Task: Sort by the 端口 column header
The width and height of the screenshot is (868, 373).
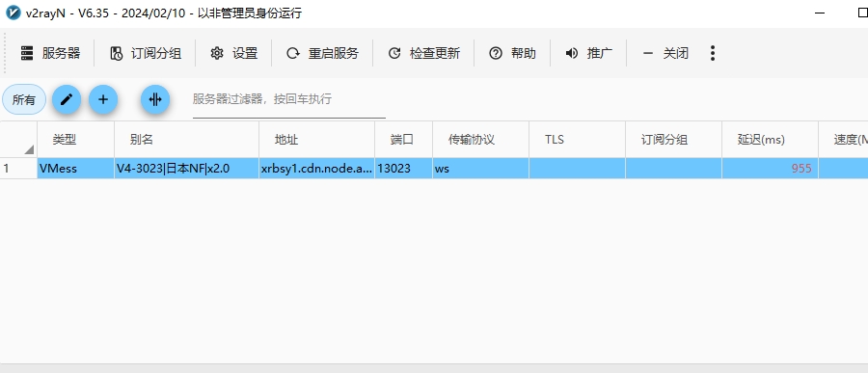Action: (403, 140)
